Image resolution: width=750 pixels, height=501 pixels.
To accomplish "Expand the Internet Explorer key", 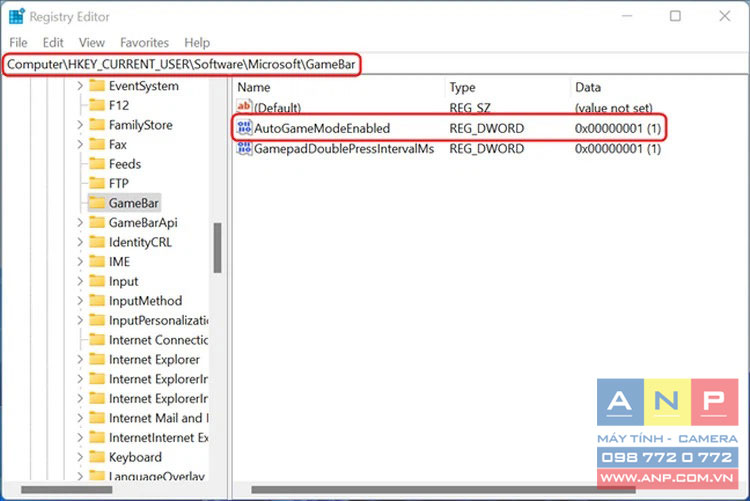I will pyautogui.click(x=80, y=359).
